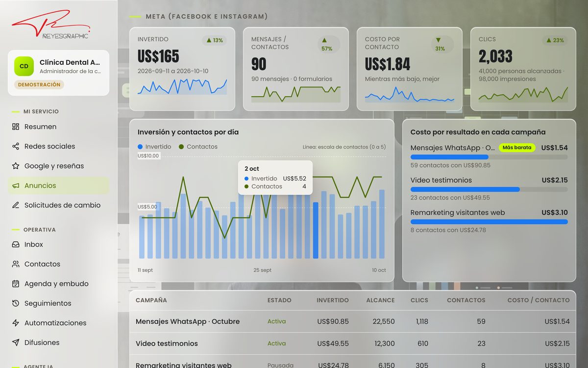Click the 22,550 alcance cell
Viewport: 588px width, 368px height.
click(384, 322)
